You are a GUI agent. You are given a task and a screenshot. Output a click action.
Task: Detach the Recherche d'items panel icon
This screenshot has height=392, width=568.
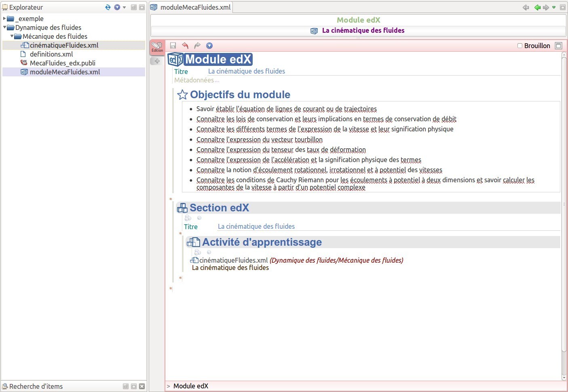(126, 386)
